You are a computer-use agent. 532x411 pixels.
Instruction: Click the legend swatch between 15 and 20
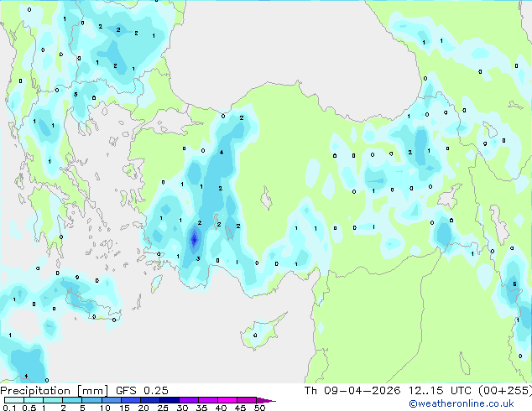coord(130,400)
